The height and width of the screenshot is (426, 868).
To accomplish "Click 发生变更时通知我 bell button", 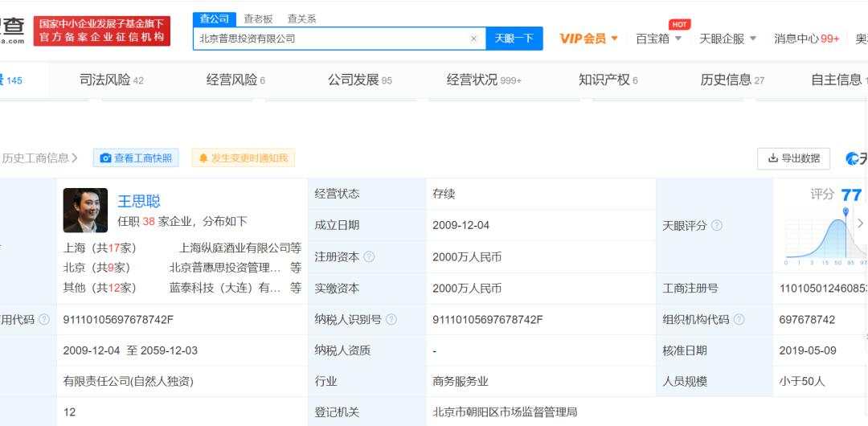I will 244,158.
